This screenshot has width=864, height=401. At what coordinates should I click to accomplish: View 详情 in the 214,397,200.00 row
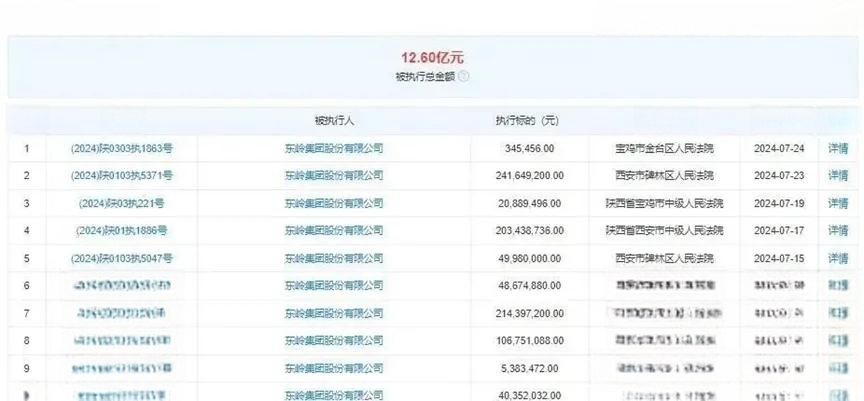coord(838,313)
